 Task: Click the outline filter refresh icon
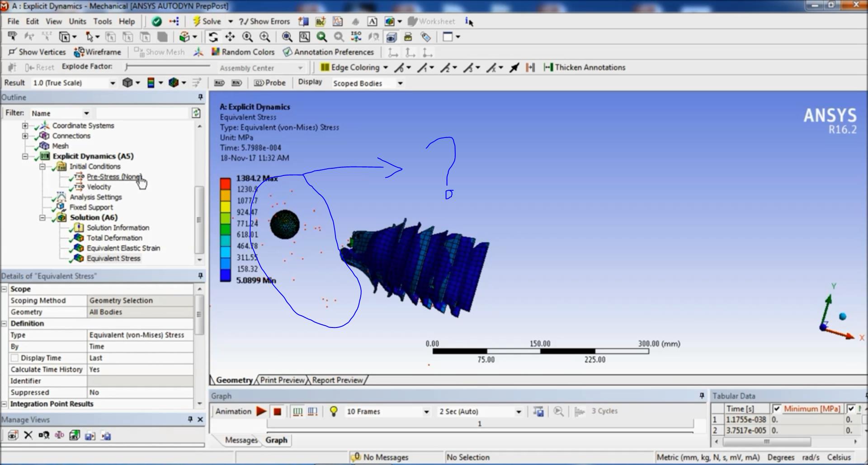pos(196,113)
